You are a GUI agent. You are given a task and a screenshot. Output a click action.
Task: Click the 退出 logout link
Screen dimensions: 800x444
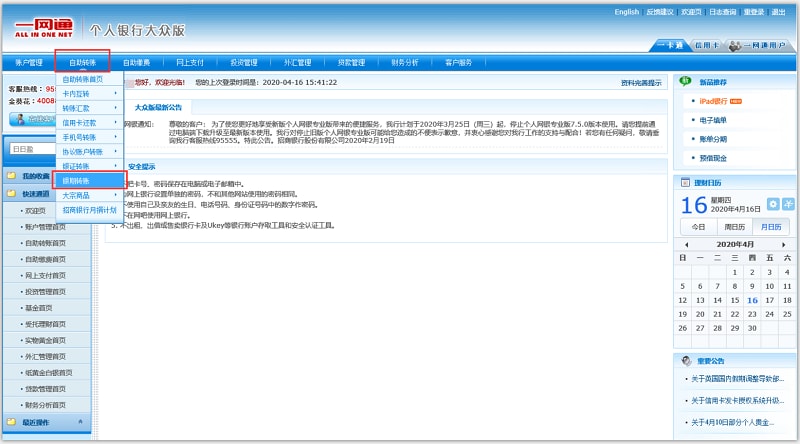coord(778,12)
